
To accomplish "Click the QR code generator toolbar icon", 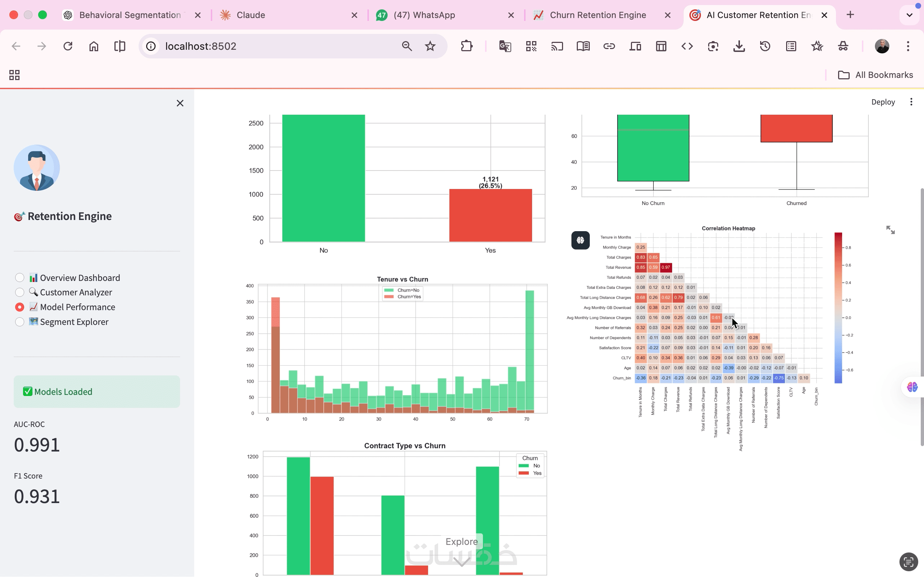I will coord(531,47).
